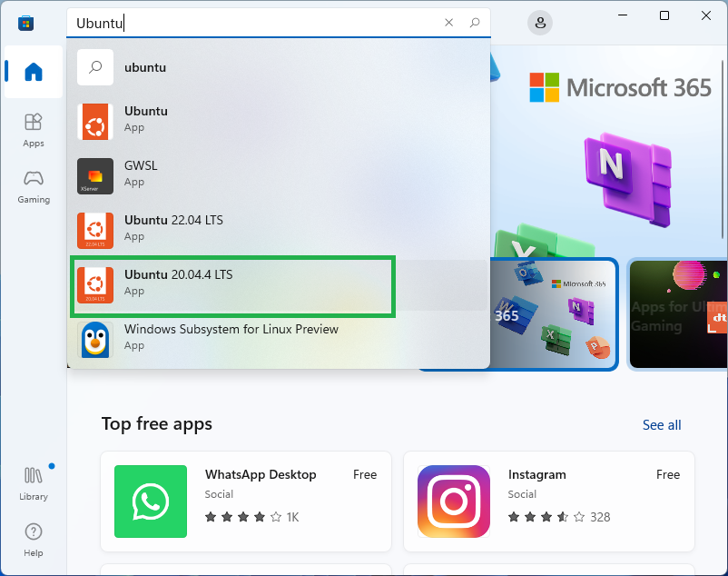Screen dimensions: 728x576
Task: Open the Microsoft 365 carousel thumbnail
Action: click(x=554, y=314)
